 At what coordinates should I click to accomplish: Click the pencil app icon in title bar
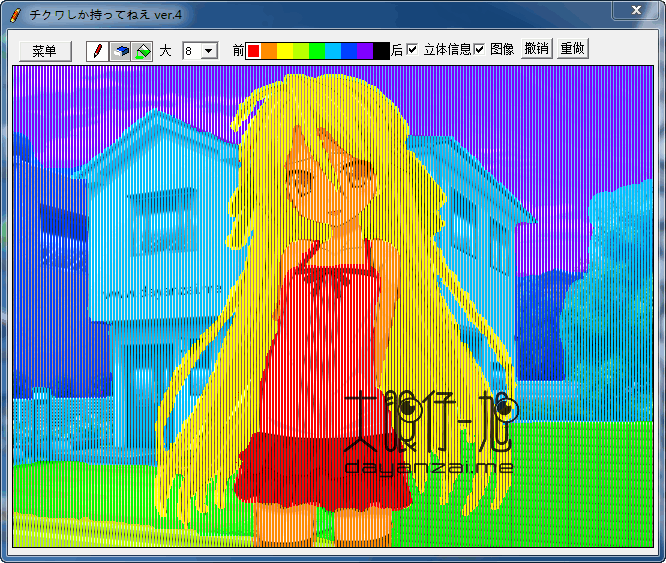[15, 15]
